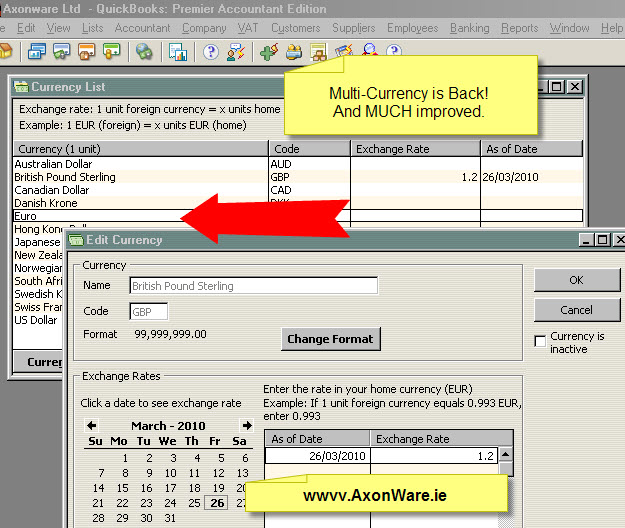Viewport: 625px width, 528px height.
Task: Open the VAT menu
Action: coord(248,28)
